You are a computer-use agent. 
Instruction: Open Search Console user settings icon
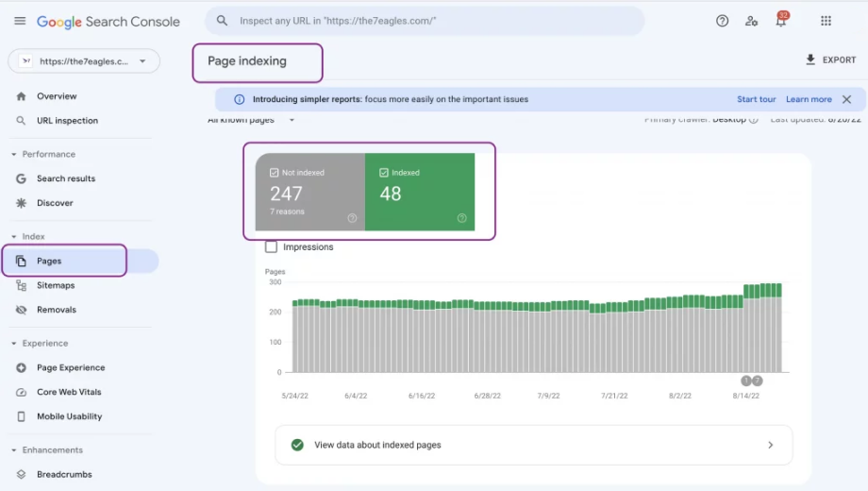click(x=751, y=21)
